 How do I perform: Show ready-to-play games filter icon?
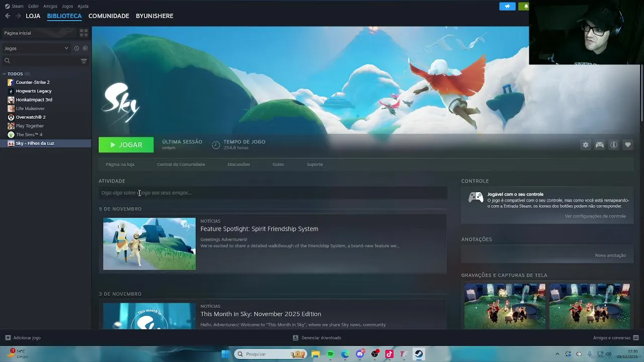tap(85, 48)
